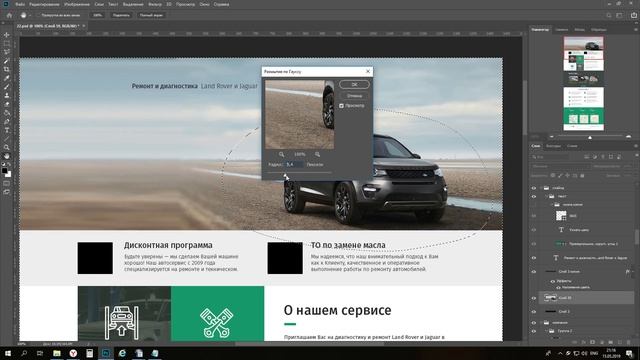640x360 pixels.
Task: Select the Lasso tool
Action: point(7,52)
